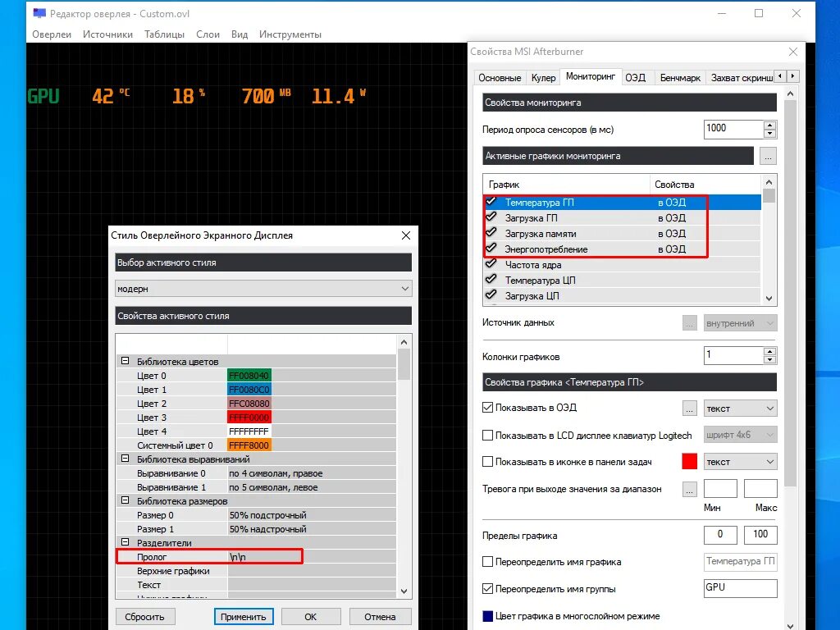This screenshot has height=630, width=840.
Task: Switch to the Основные tab
Action: [500, 78]
